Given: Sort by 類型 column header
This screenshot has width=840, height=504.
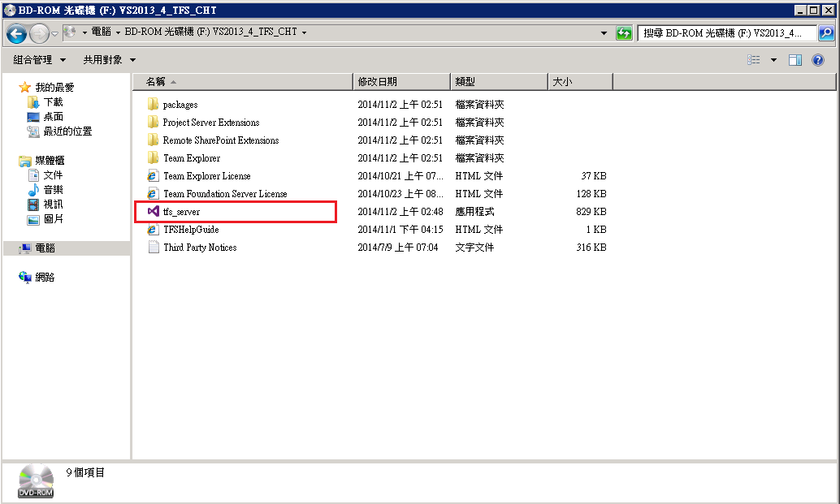Looking at the screenshot, I should pyautogui.click(x=500, y=82).
